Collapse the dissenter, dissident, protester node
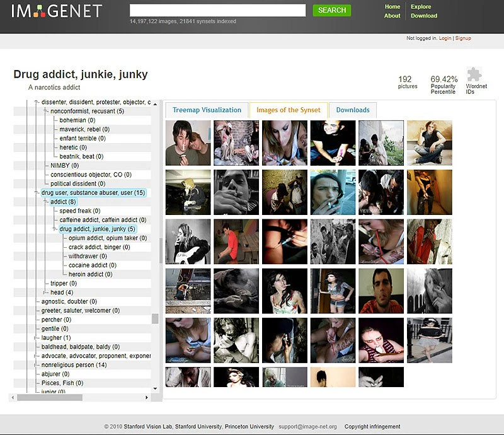 coord(36,102)
